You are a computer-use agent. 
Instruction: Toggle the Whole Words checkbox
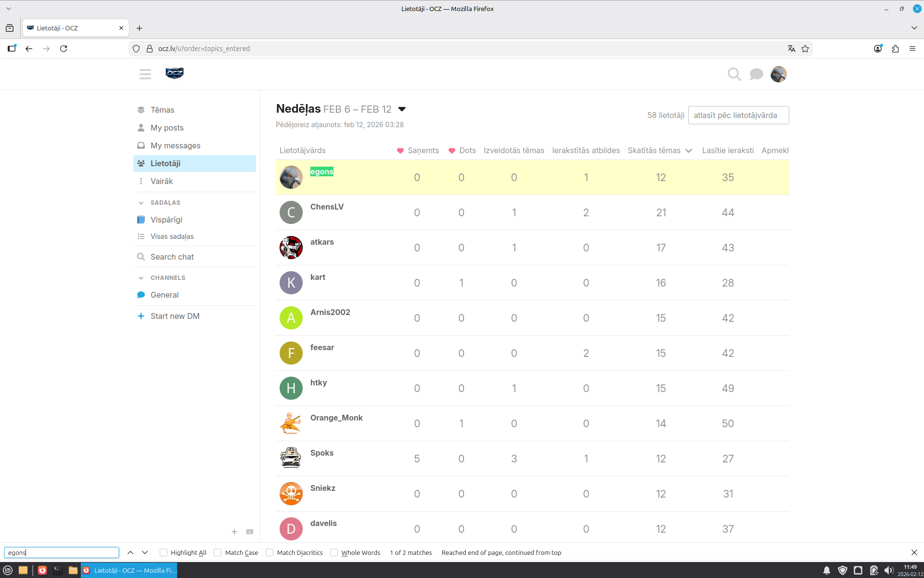(x=334, y=552)
